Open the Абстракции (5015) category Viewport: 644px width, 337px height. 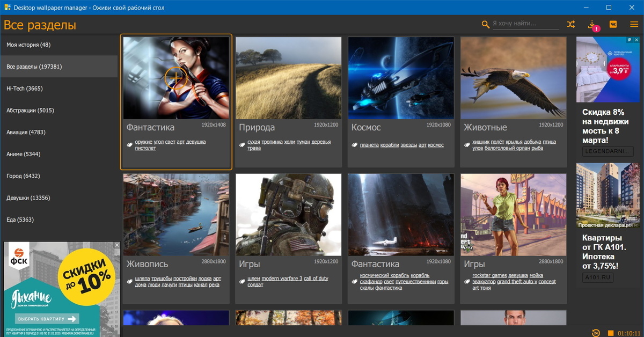[59, 110]
